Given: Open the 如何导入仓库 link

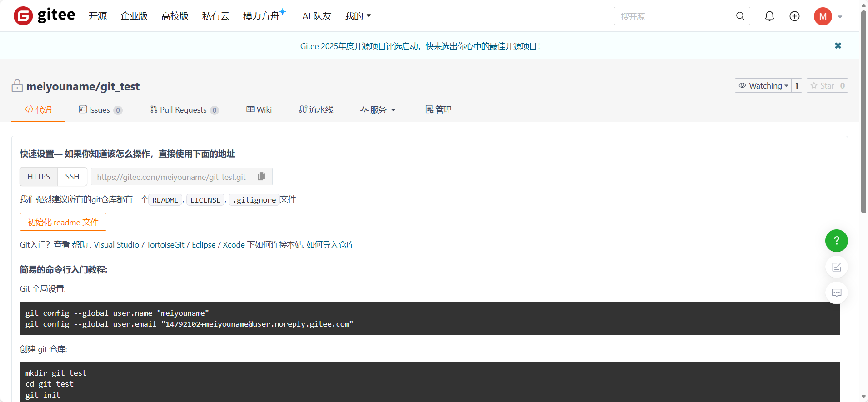Looking at the screenshot, I should pos(330,244).
